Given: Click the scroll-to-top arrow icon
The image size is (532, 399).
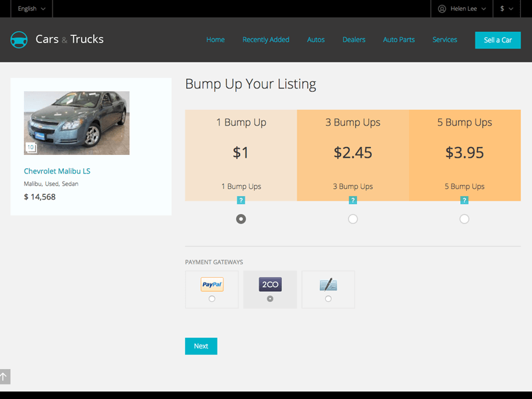Looking at the screenshot, I should tap(5, 376).
